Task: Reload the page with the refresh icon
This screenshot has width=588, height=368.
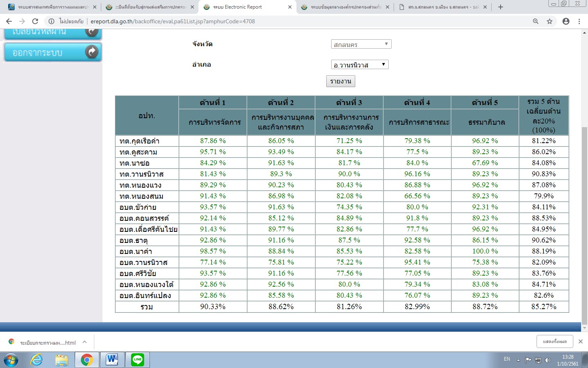Action: 35,21
